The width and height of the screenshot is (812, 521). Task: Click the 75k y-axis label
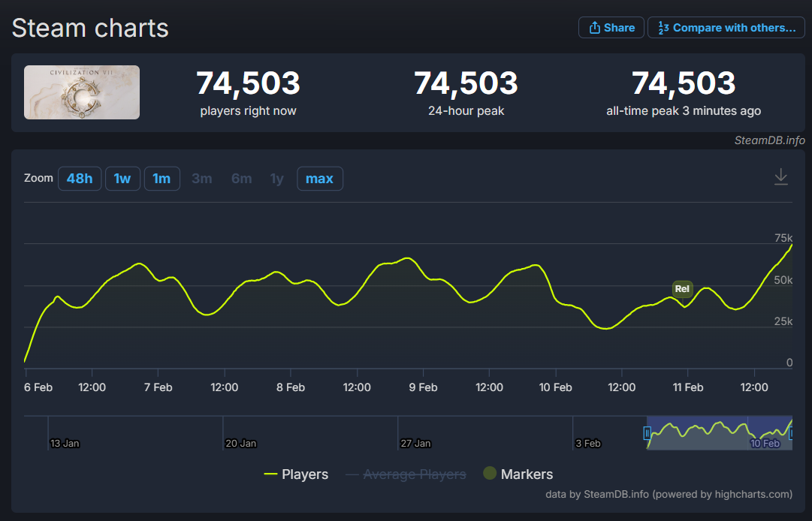tap(783, 238)
